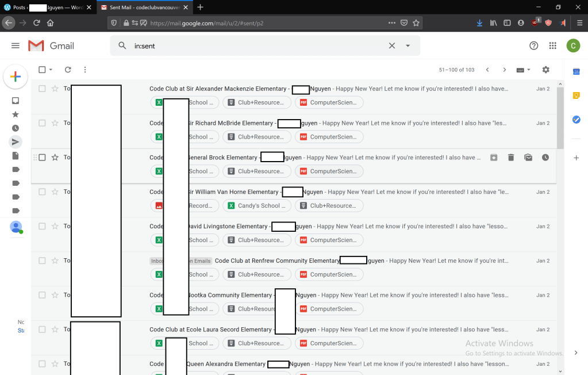The height and width of the screenshot is (375, 588).
Task: Check the Sir Alexander Mackenzie email checkbox
Action: 42,89
